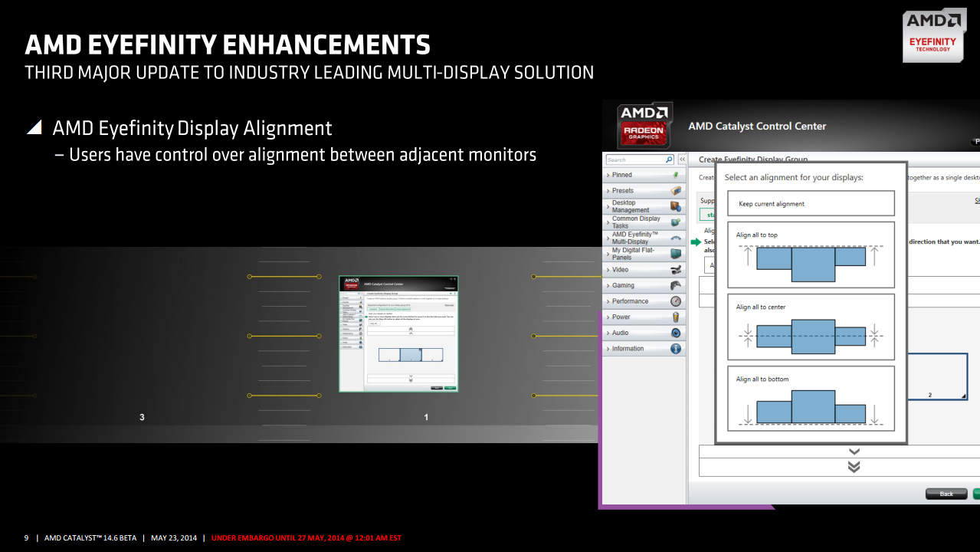
Task: Click the Pinned pushpin icon
Action: (677, 174)
